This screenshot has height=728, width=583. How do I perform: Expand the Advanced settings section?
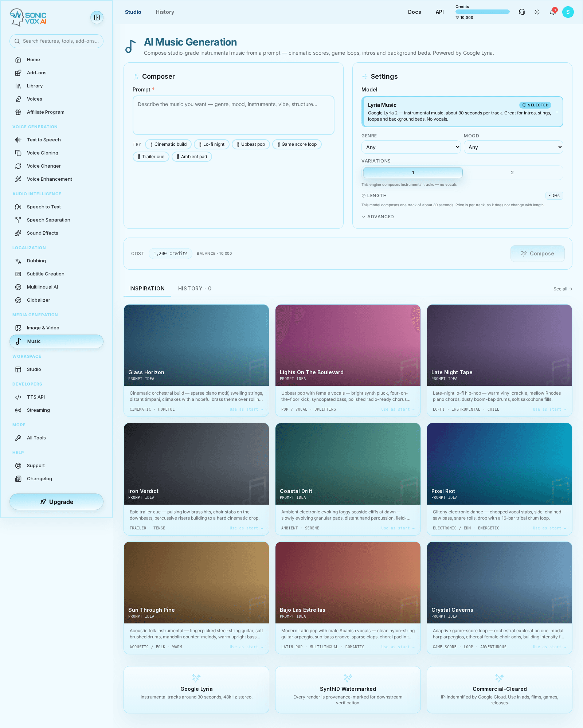point(378,217)
